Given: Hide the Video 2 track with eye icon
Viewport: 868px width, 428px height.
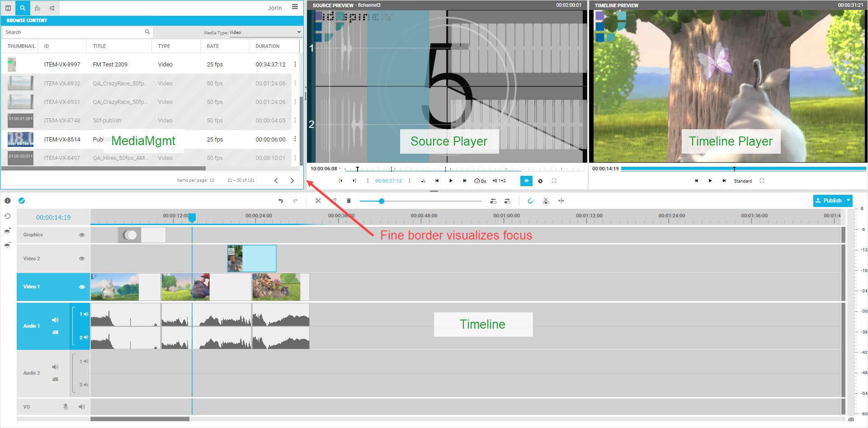Looking at the screenshot, I should pyautogui.click(x=82, y=259).
